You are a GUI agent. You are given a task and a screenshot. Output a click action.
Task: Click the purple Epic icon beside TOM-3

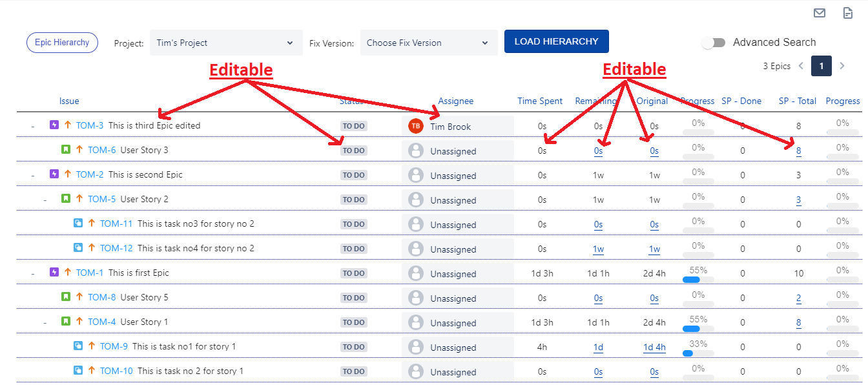pyautogui.click(x=54, y=125)
